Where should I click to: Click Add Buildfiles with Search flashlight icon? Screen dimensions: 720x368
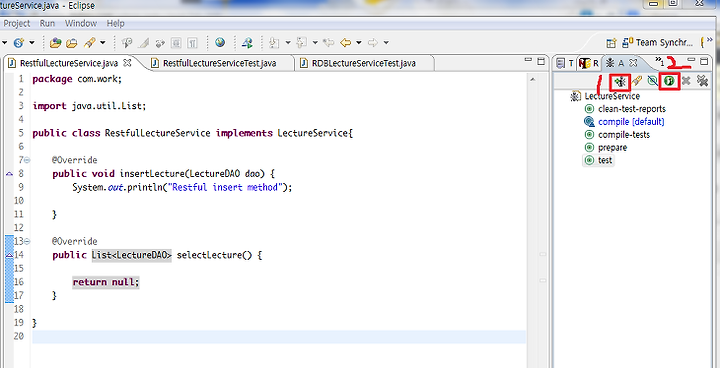point(636,81)
